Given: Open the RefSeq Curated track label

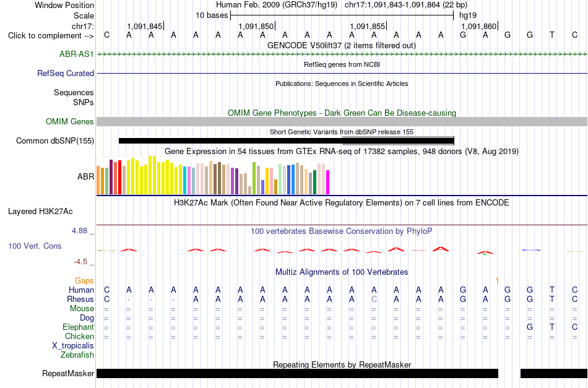Looking at the screenshot, I should [x=65, y=73].
